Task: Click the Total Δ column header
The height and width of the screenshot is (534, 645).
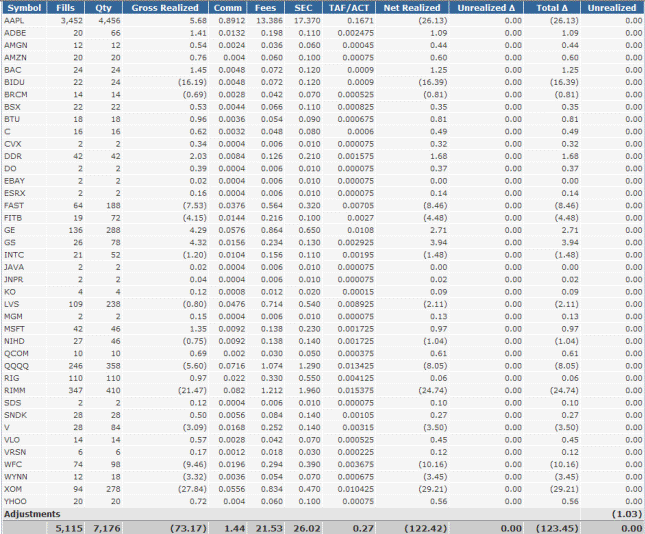Action: (x=552, y=7)
